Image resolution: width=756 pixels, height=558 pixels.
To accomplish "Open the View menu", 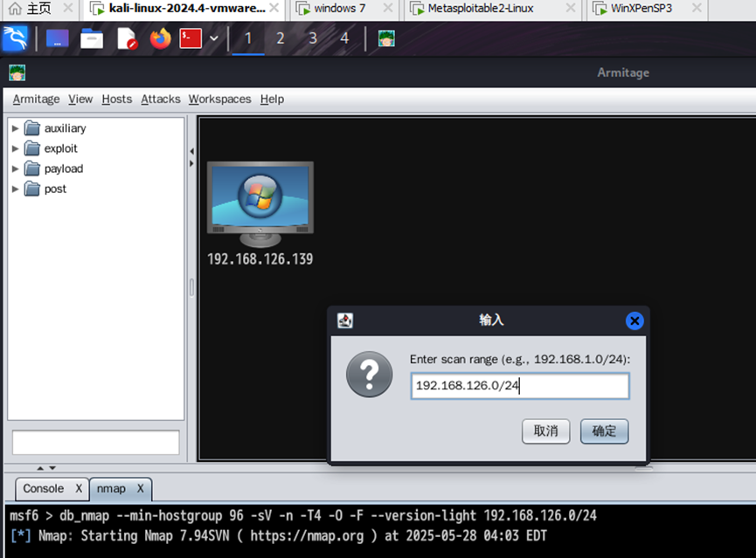I will [80, 99].
